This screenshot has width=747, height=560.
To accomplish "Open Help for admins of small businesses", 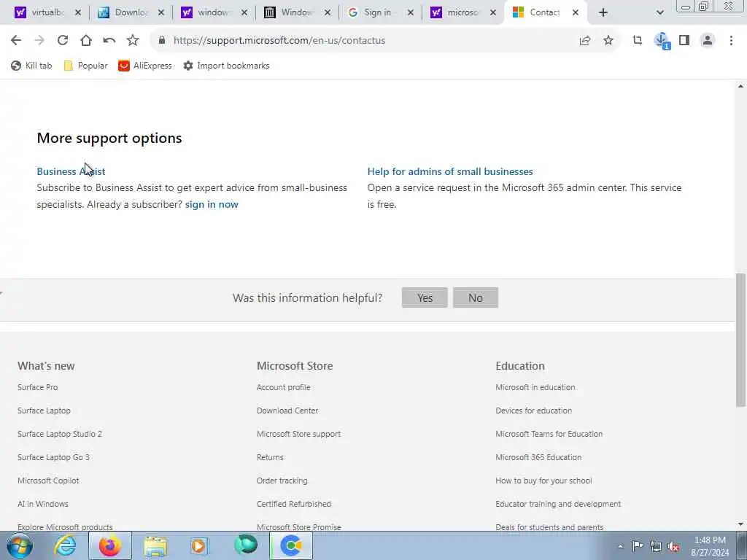I will (x=450, y=171).
